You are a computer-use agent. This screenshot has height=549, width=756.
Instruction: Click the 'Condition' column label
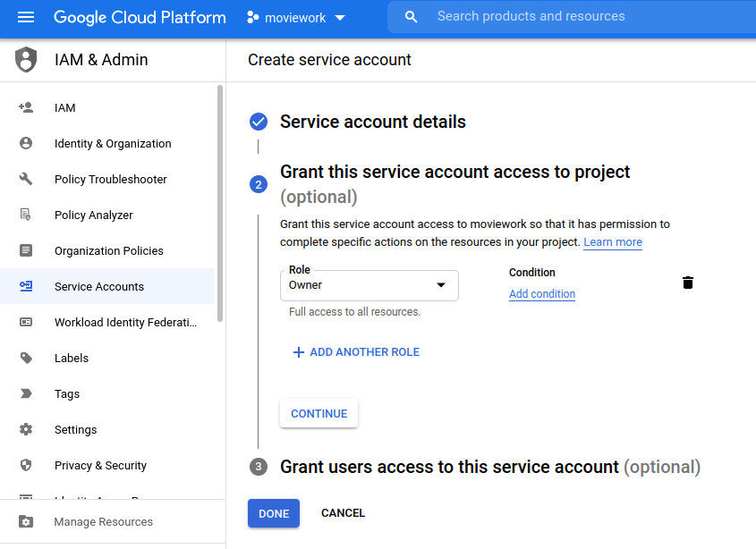pos(531,273)
